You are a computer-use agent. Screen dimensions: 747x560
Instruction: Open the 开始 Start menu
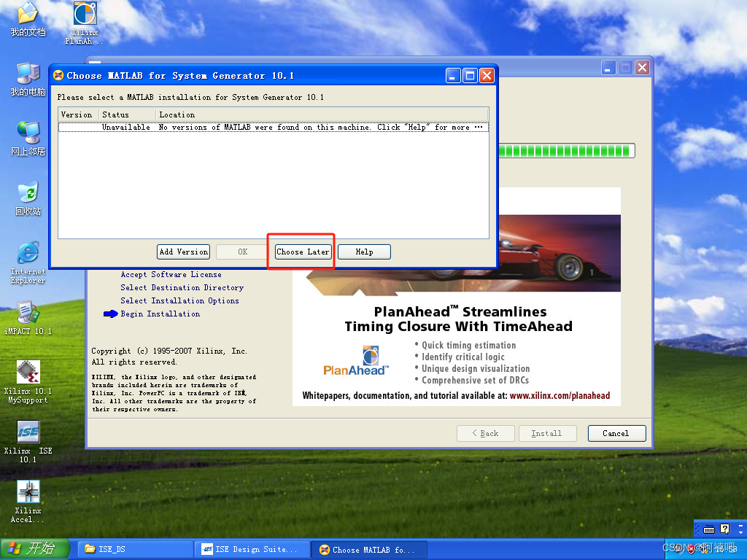[35, 549]
